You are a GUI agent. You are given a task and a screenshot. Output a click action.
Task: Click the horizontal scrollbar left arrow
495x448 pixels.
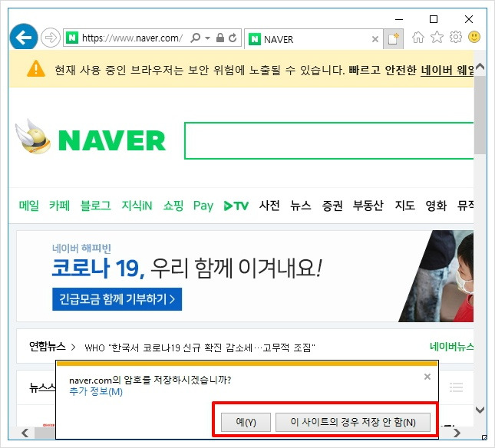click(x=25, y=433)
